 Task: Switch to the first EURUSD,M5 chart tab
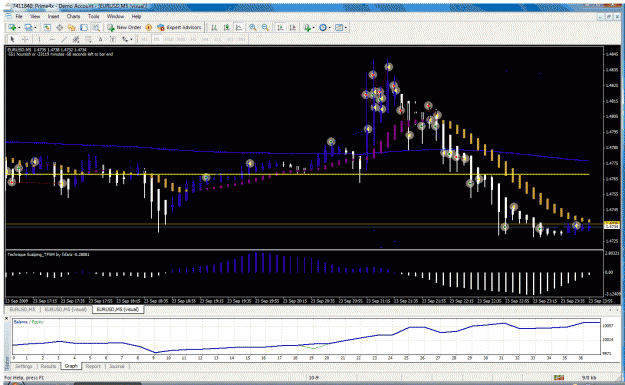point(22,309)
